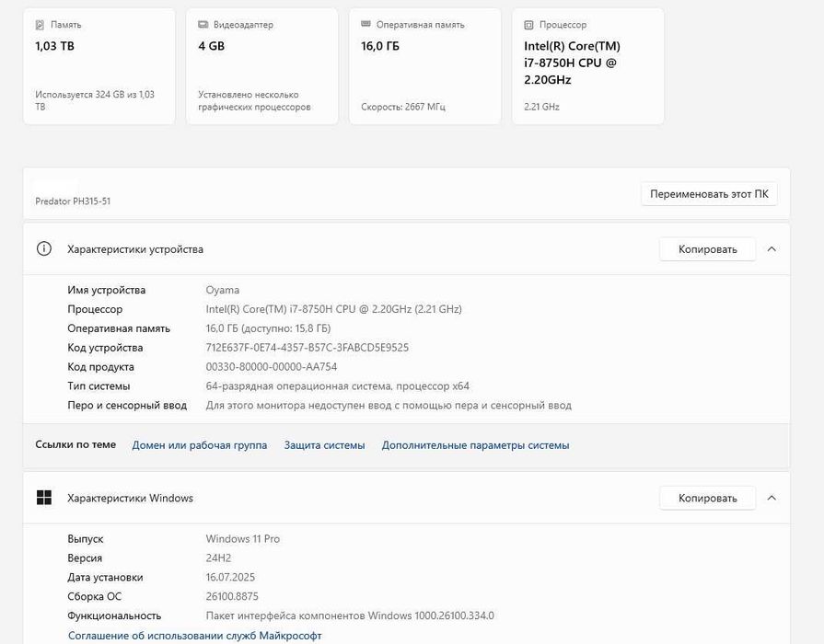Click the Выпуск label
This screenshot has width=824, height=644.
pos(85,539)
